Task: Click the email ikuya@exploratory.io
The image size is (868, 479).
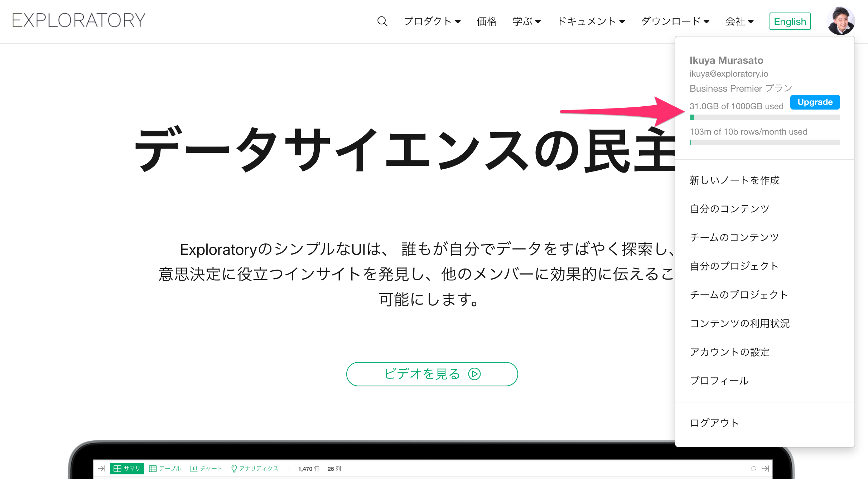Action: [x=729, y=74]
